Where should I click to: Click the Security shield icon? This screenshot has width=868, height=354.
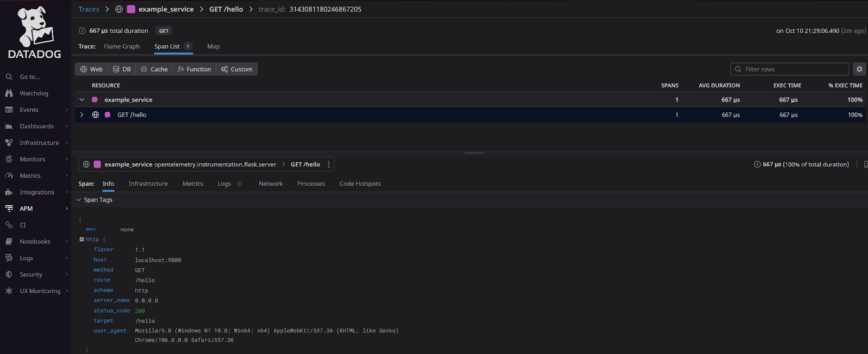(x=9, y=275)
